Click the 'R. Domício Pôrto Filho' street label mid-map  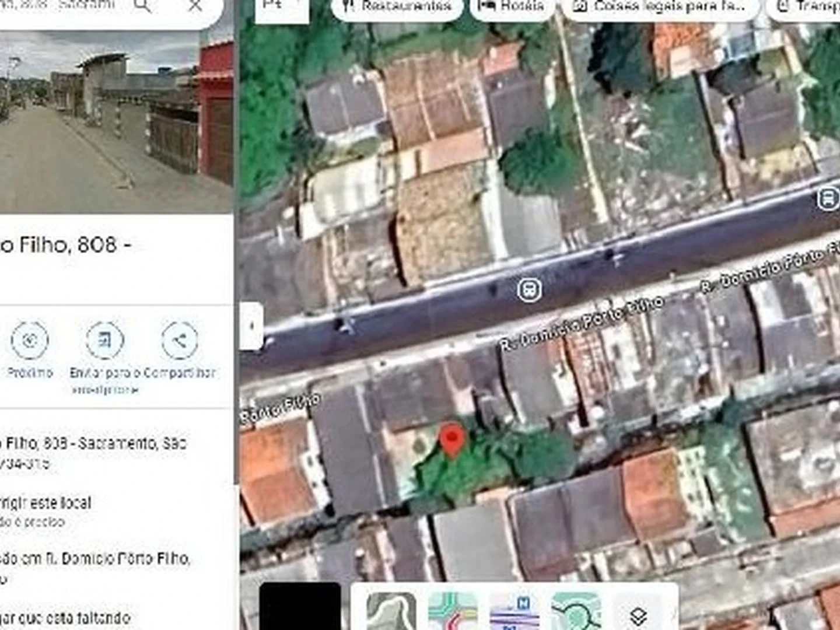point(582,324)
